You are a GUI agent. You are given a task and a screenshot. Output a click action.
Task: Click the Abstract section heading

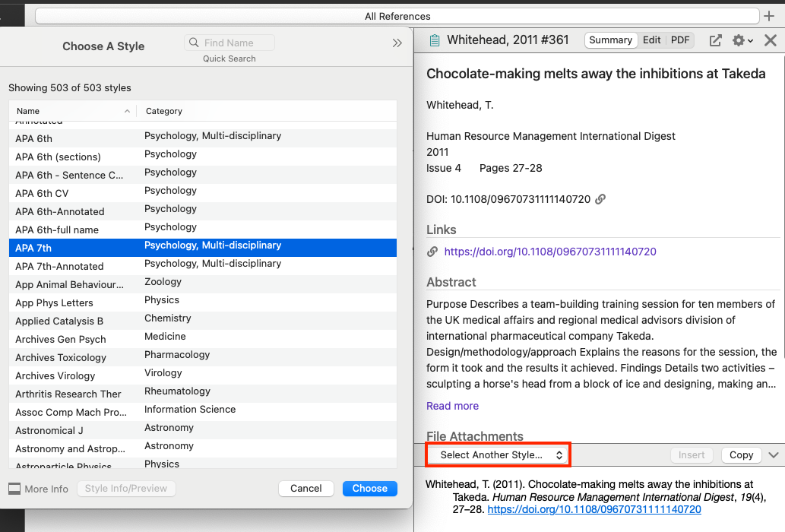(x=451, y=282)
